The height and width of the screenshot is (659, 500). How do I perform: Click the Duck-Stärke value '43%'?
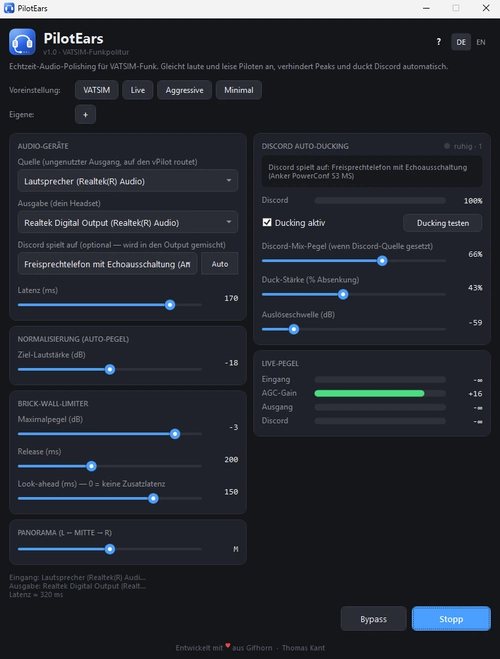[475, 287]
